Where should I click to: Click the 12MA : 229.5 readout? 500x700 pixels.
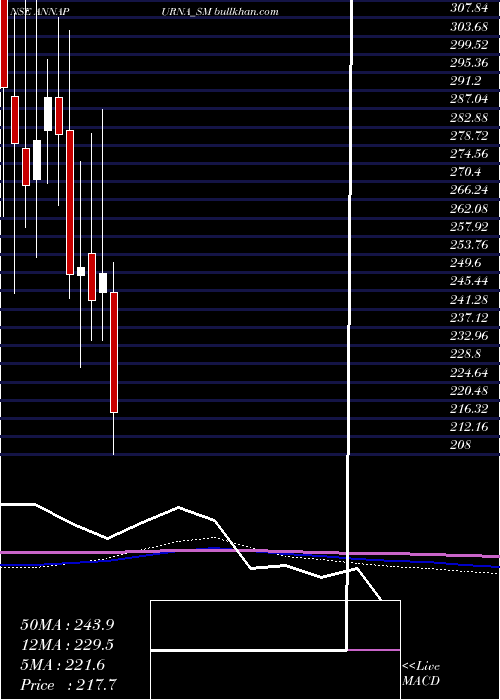click(x=67, y=645)
